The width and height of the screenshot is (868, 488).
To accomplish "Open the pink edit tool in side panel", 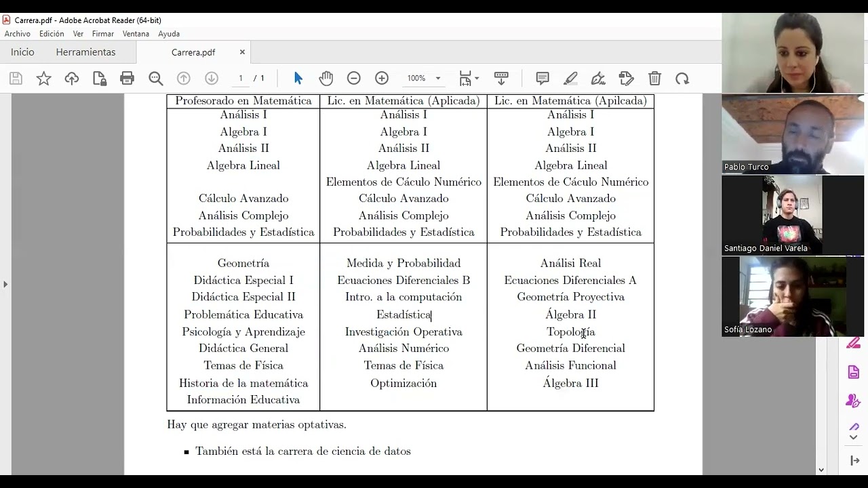I will point(853,343).
